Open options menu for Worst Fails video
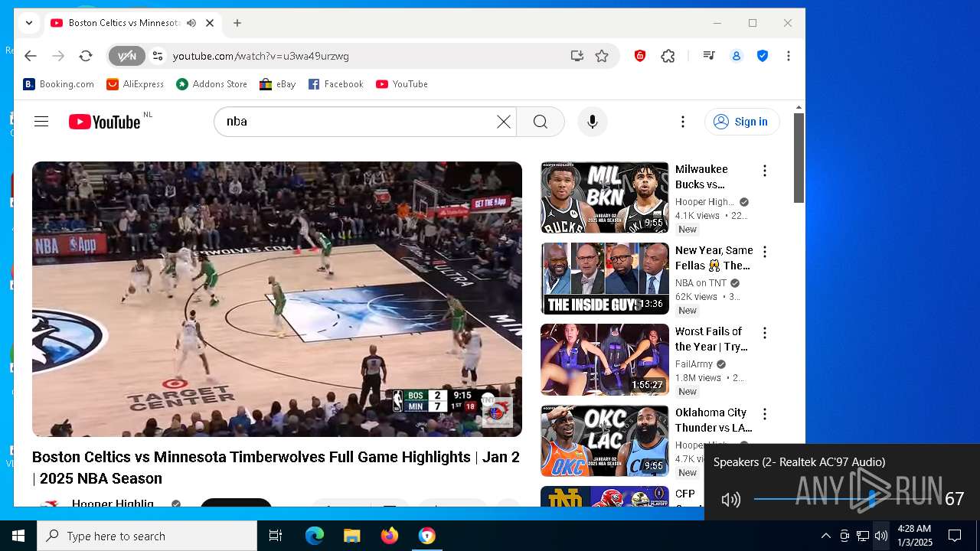980x551 pixels. coord(764,333)
